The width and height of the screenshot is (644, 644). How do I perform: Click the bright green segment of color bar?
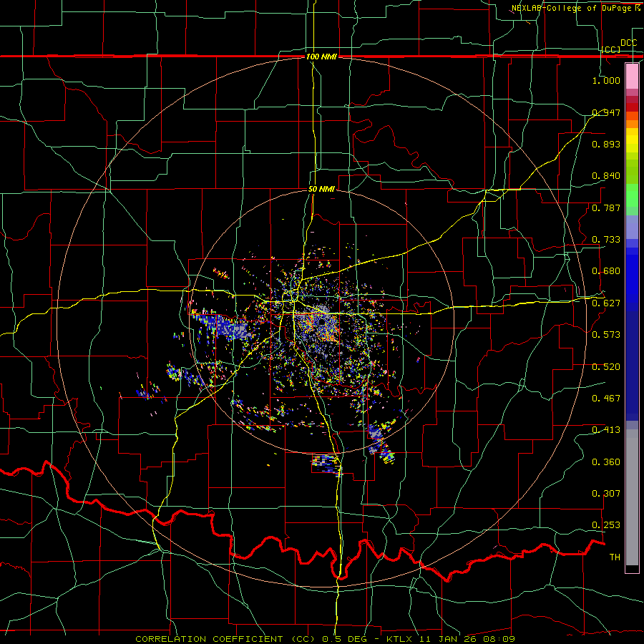pos(632,195)
